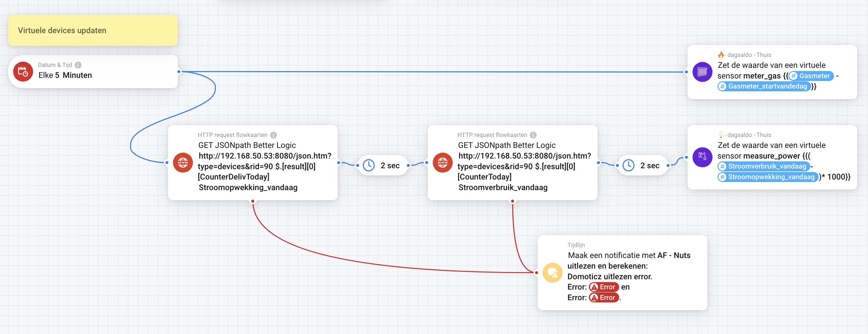Screen dimensions: 868x334
Task: Select the yellow 'Virtuele devices updaten' note
Action: pyautogui.click(x=93, y=30)
